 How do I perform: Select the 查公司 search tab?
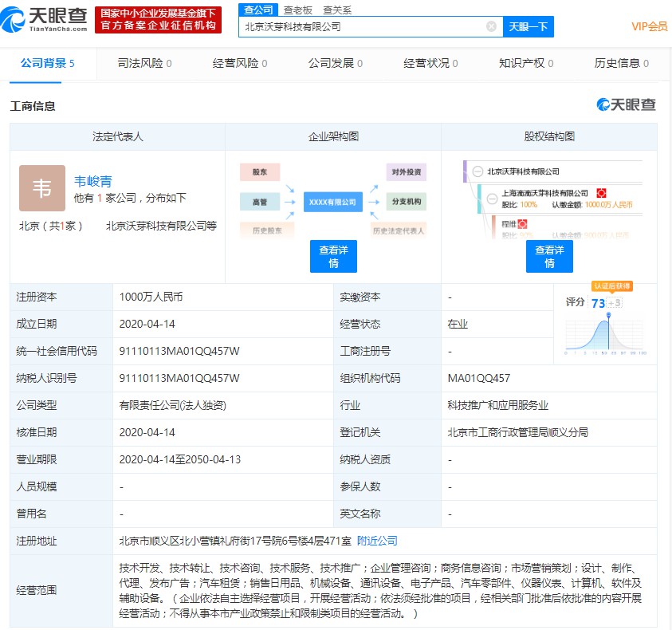[x=258, y=10]
